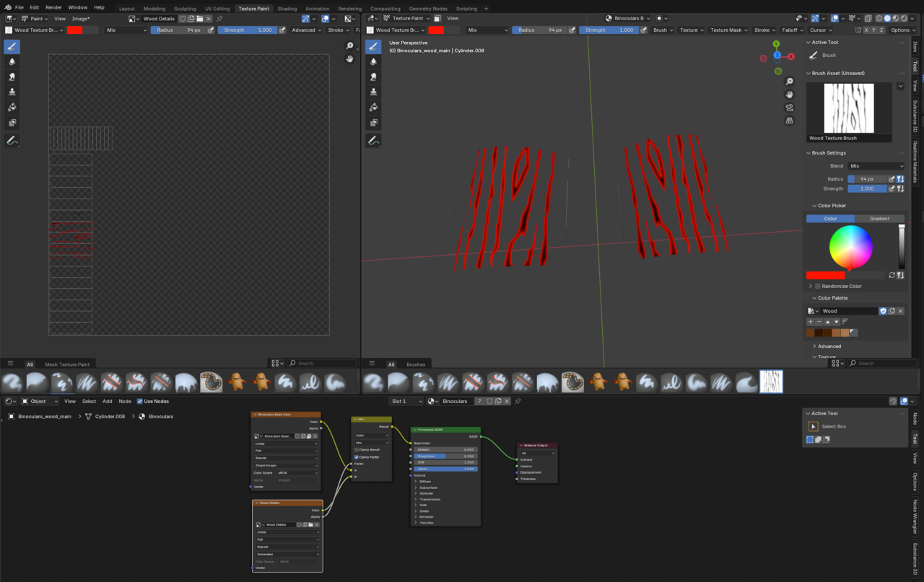Image resolution: width=924 pixels, height=582 pixels.
Task: Enable the Randomize Color checkbox
Action: pyautogui.click(x=818, y=286)
